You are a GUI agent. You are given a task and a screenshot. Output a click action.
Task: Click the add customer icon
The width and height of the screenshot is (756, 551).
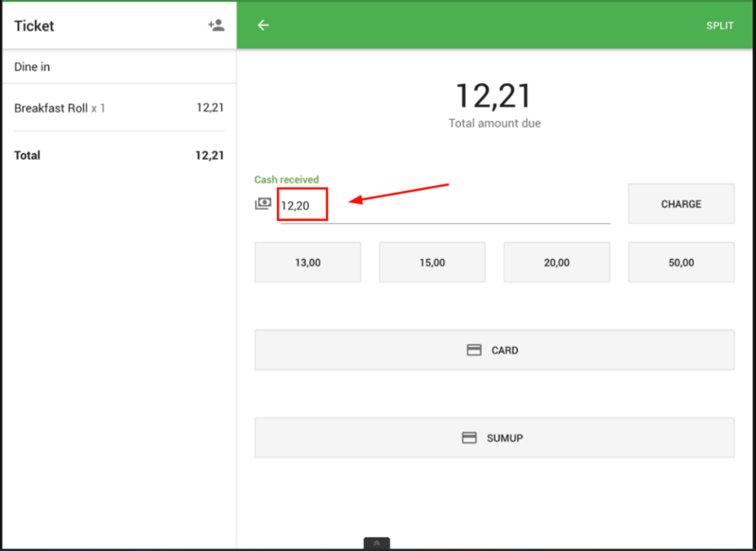point(215,26)
